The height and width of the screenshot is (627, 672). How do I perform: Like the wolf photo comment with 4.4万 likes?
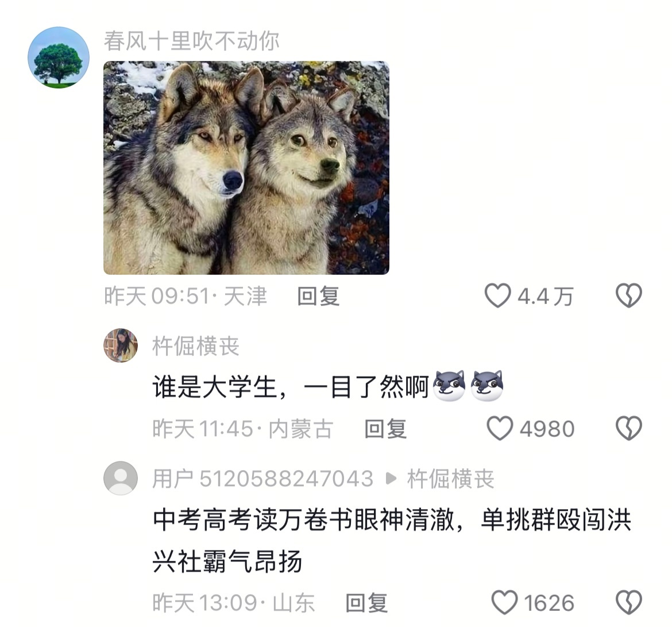click(497, 295)
